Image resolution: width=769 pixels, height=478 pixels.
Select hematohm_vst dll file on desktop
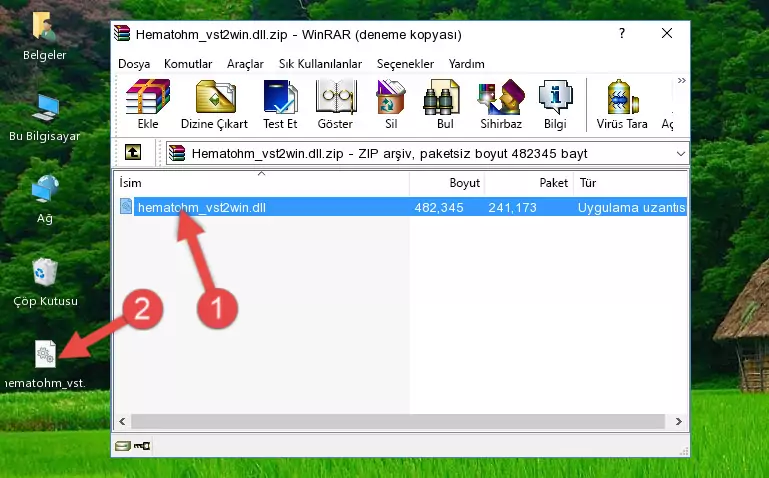(45, 365)
